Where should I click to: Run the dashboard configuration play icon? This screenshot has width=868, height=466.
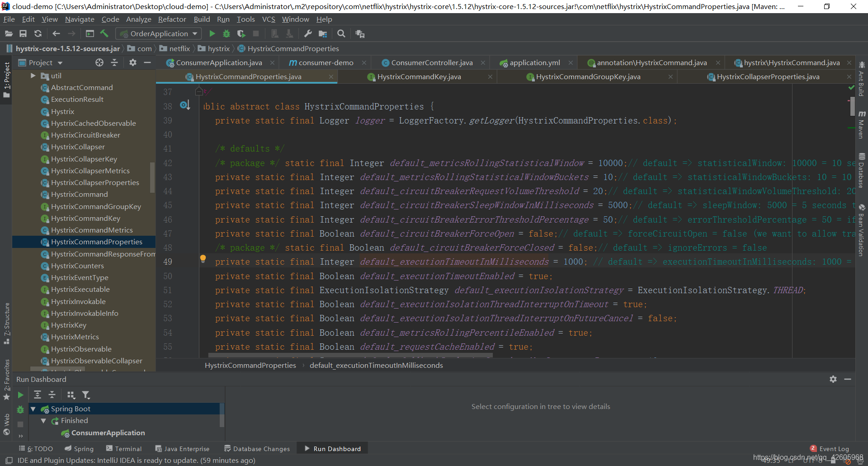(x=20, y=395)
